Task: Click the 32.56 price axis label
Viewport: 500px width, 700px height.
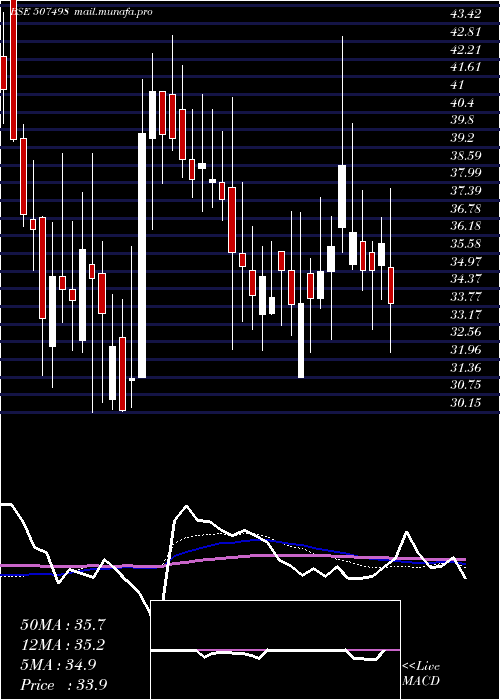Action: click(466, 332)
